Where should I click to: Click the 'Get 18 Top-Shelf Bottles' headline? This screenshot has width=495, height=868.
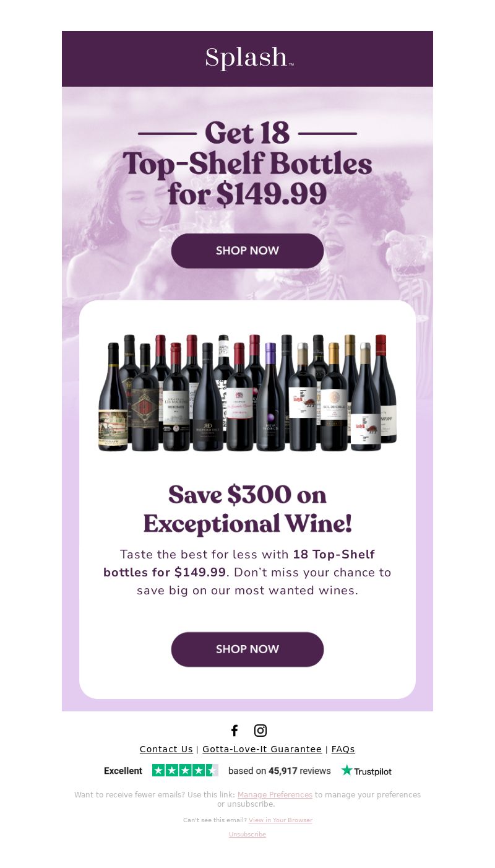coord(247,163)
